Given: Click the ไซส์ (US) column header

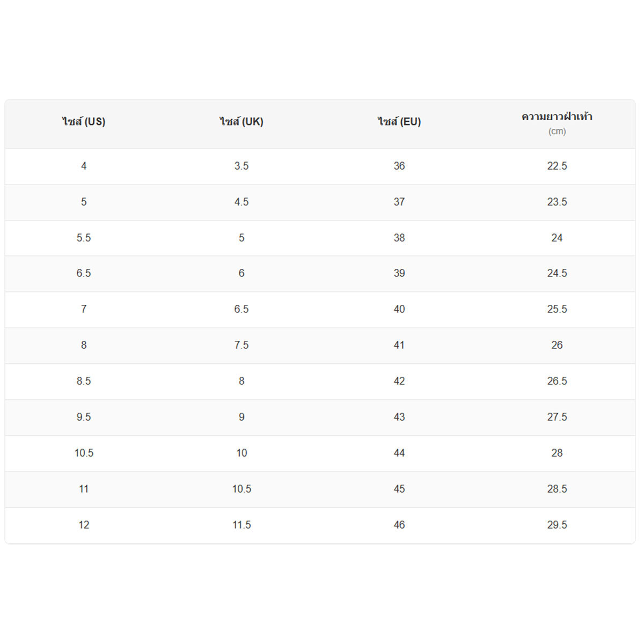Looking at the screenshot, I should click(84, 124).
